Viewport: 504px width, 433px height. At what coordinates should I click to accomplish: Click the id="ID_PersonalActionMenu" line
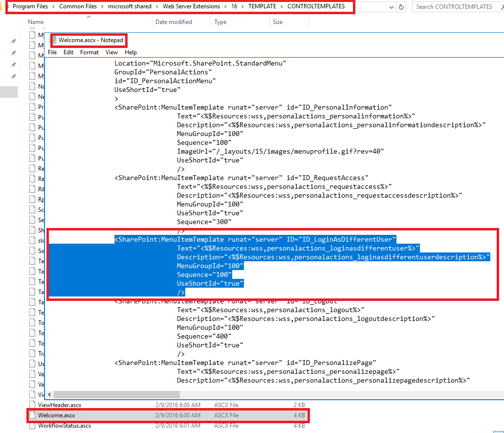click(x=165, y=81)
